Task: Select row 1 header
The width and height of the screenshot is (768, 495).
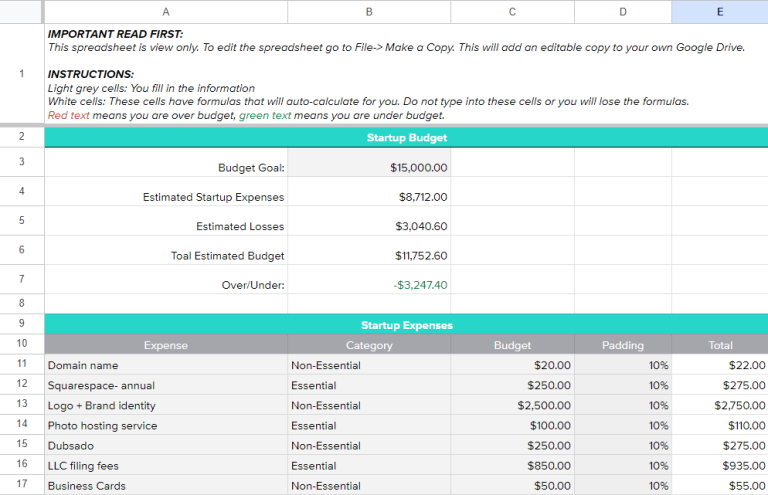Action: pyautogui.click(x=21, y=74)
